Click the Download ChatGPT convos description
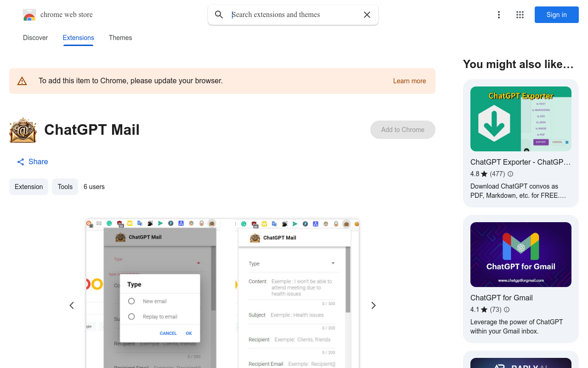The height and width of the screenshot is (368, 588). (518, 191)
